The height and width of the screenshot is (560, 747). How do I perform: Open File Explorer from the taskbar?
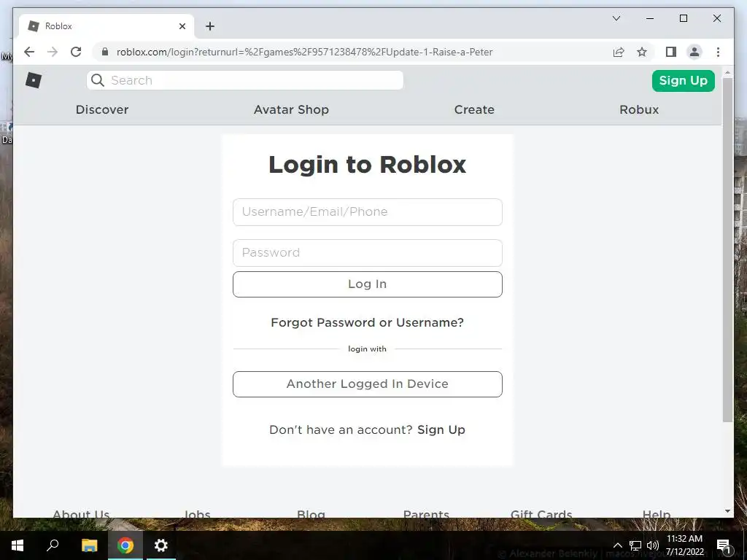pos(89,545)
